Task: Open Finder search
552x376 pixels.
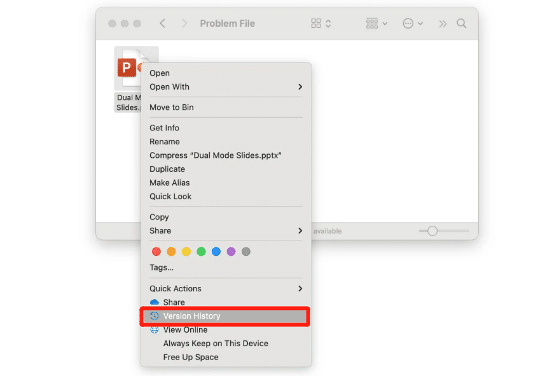Action: click(x=462, y=24)
